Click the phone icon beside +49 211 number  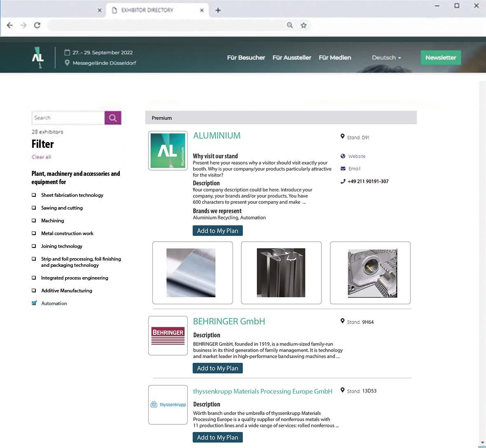click(x=343, y=181)
